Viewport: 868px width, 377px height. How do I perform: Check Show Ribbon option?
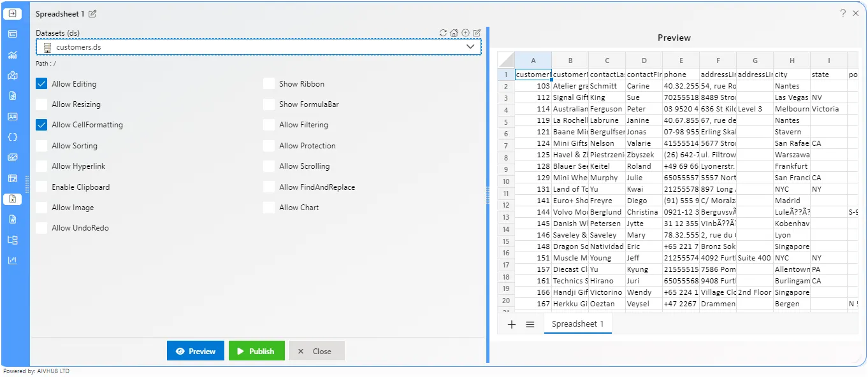tap(269, 83)
